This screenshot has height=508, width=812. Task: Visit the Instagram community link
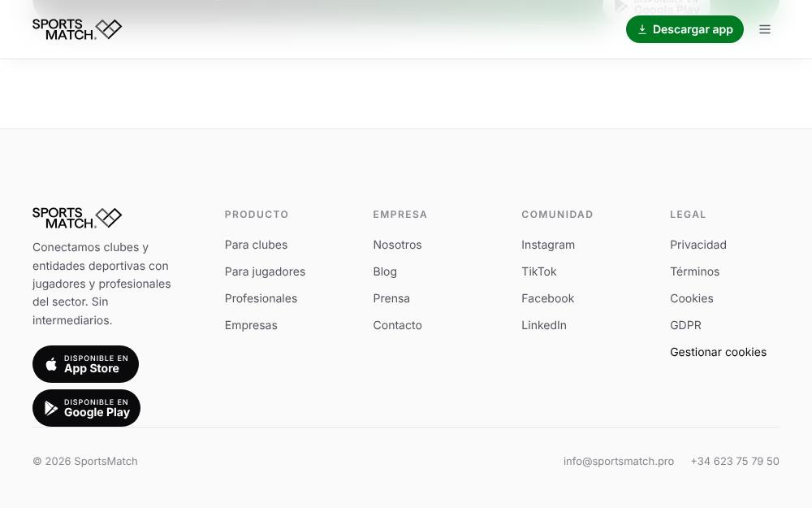click(548, 245)
